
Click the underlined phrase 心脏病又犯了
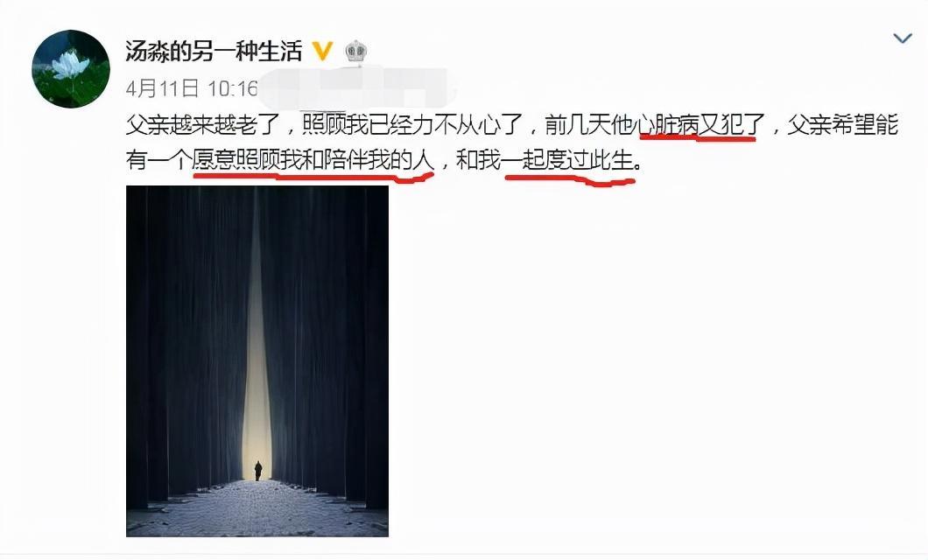[x=698, y=125]
